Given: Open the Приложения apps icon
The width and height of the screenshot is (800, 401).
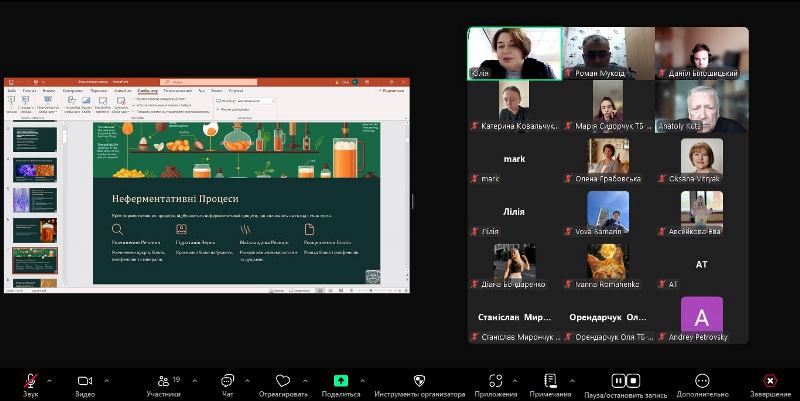Looking at the screenshot, I should [x=496, y=381].
